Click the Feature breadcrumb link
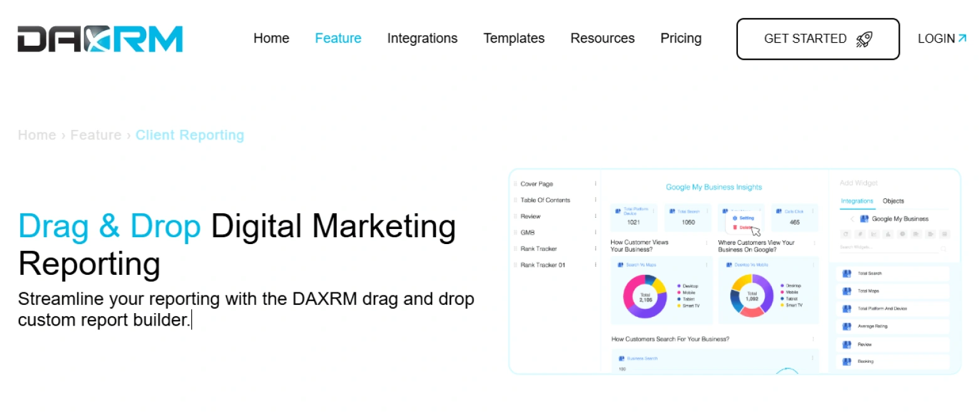The image size is (980, 416). point(96,135)
